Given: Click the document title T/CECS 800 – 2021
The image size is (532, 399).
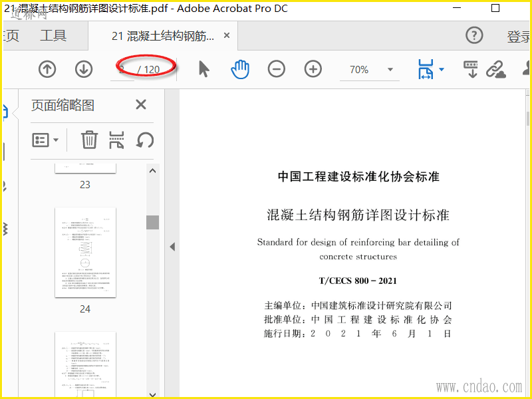Looking at the screenshot, I should click(358, 281).
